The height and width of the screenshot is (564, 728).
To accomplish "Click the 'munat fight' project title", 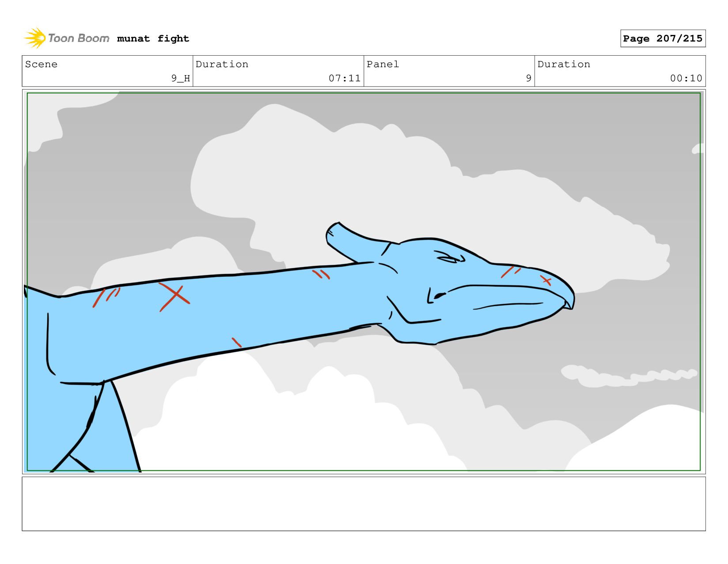I will click(153, 38).
